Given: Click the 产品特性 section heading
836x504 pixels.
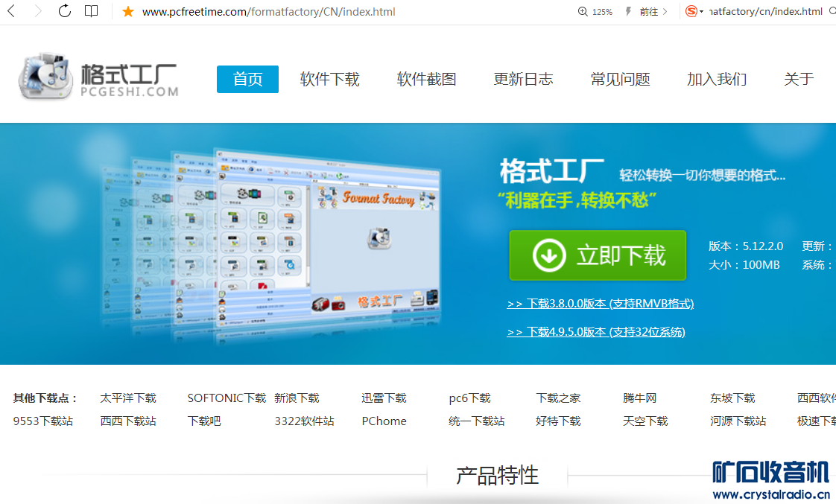Looking at the screenshot, I should pyautogui.click(x=498, y=475).
